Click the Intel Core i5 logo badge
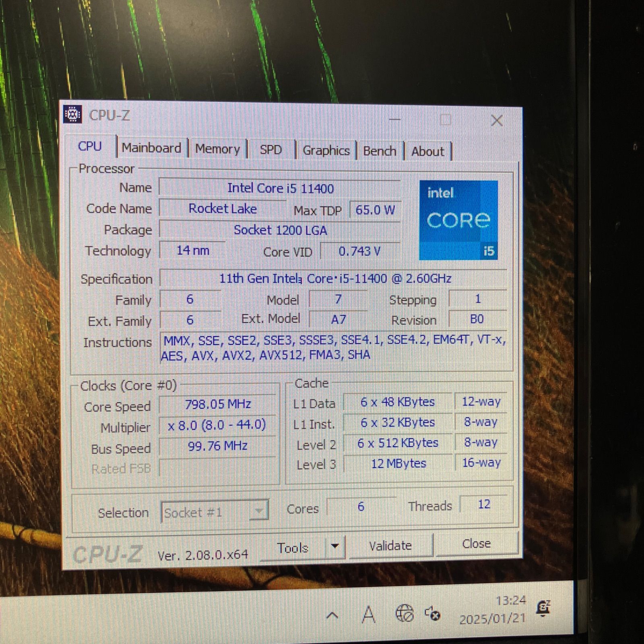 (x=458, y=220)
